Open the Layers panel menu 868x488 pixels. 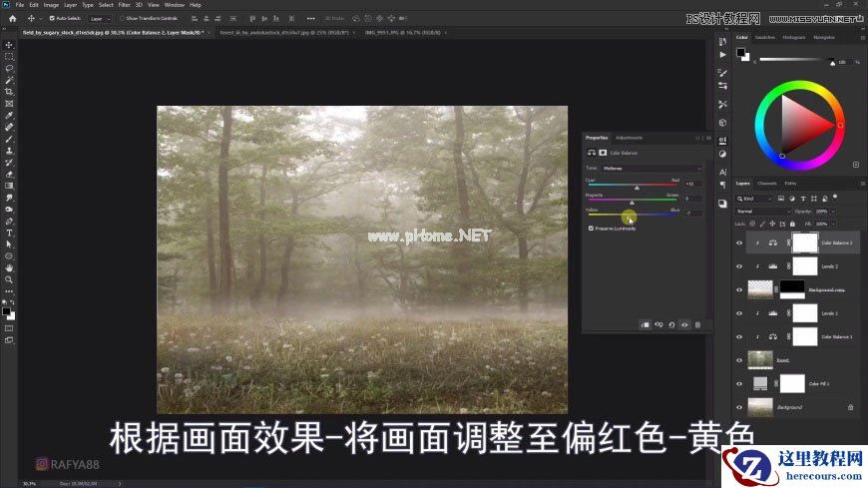point(862,184)
